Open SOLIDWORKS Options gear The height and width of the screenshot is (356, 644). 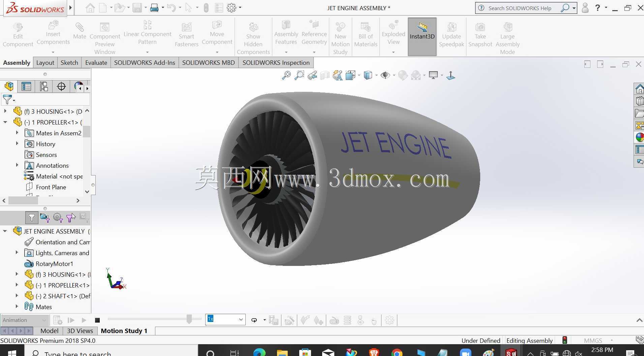(x=232, y=8)
